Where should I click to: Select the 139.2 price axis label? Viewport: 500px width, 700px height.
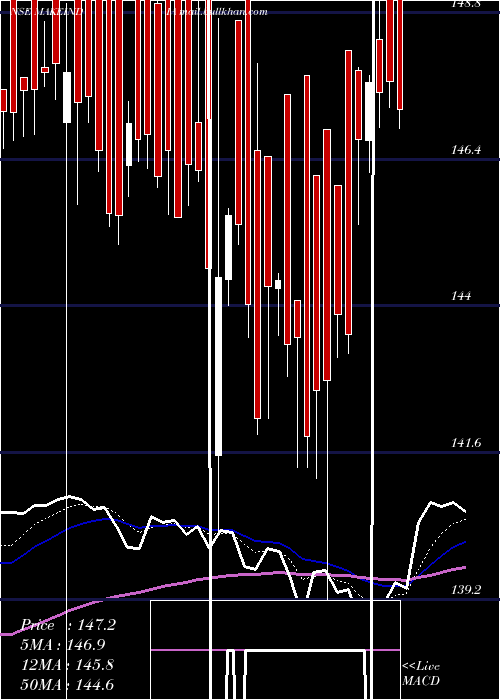466,590
